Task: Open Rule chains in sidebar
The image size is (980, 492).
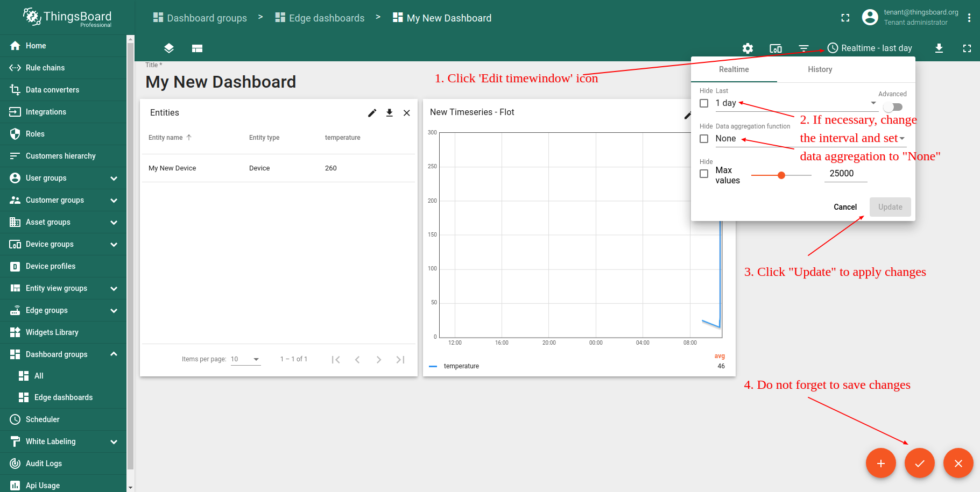Action: tap(63, 68)
